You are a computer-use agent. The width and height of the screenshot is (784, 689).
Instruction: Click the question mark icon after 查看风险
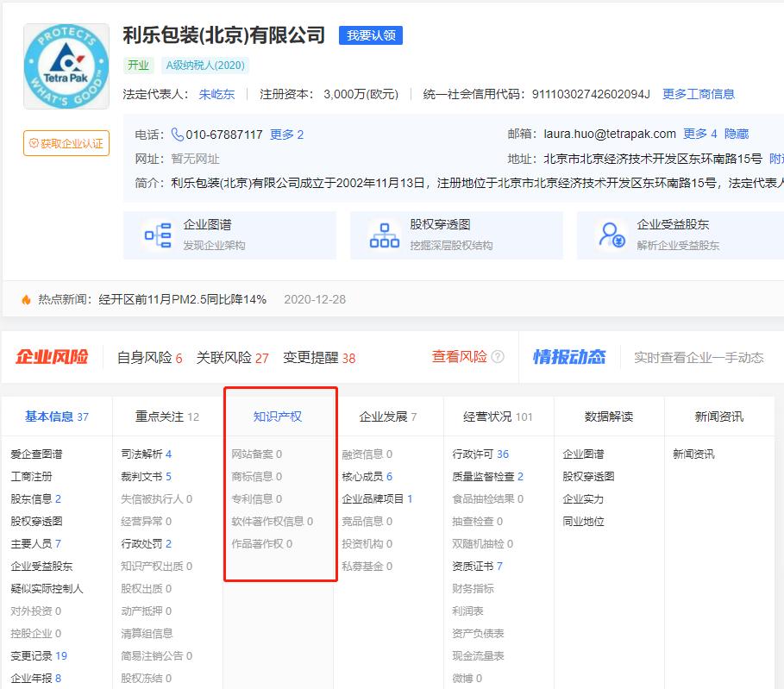click(499, 355)
